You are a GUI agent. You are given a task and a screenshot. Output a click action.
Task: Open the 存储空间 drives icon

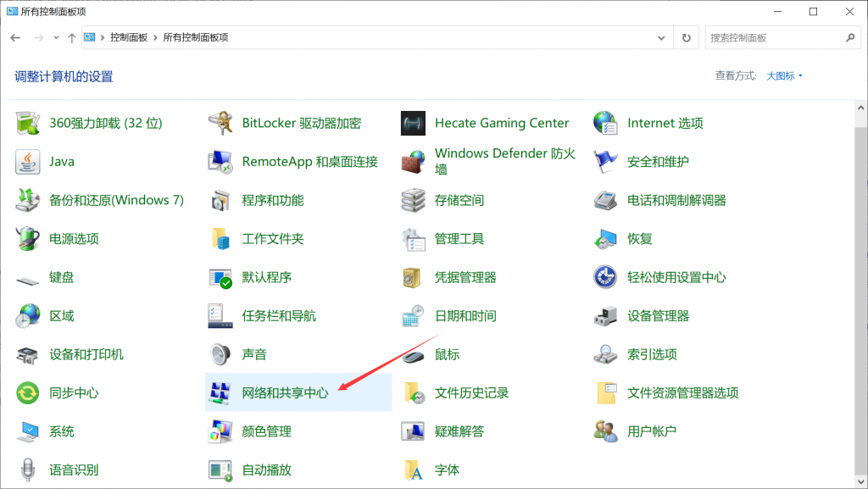413,200
